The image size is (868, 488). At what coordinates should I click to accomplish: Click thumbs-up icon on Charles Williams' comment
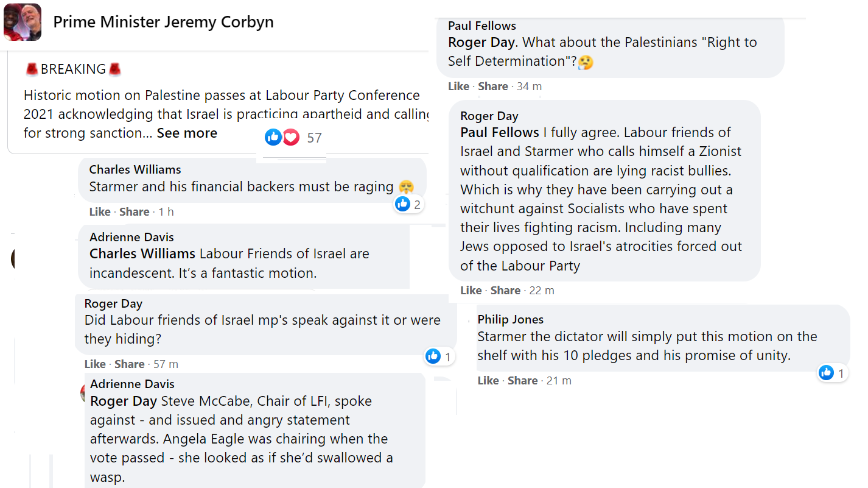402,204
